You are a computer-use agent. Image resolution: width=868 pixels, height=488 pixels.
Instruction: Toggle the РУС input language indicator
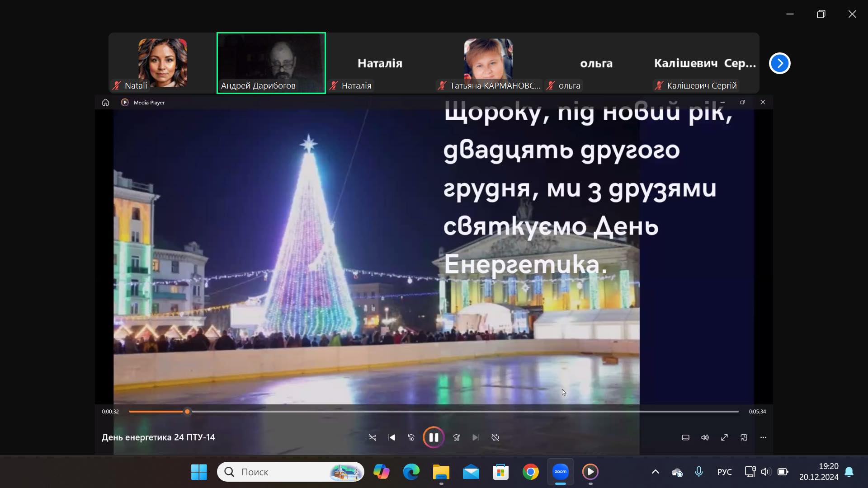point(724,472)
